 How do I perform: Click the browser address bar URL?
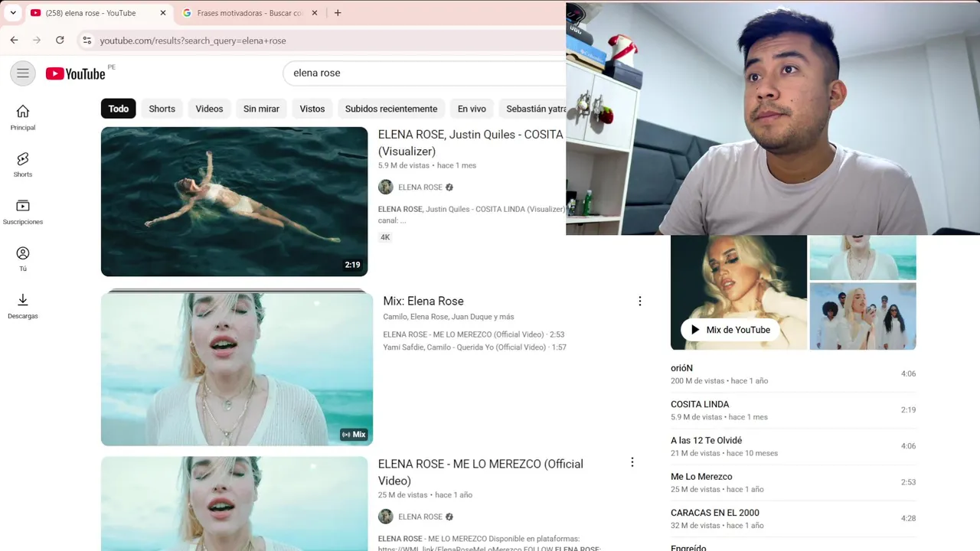(x=193, y=41)
